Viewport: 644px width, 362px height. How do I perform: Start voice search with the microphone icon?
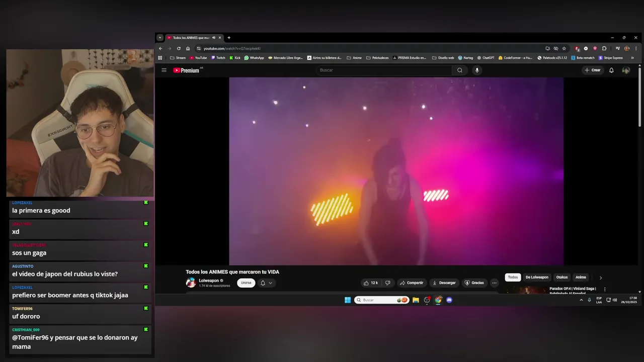477,70
